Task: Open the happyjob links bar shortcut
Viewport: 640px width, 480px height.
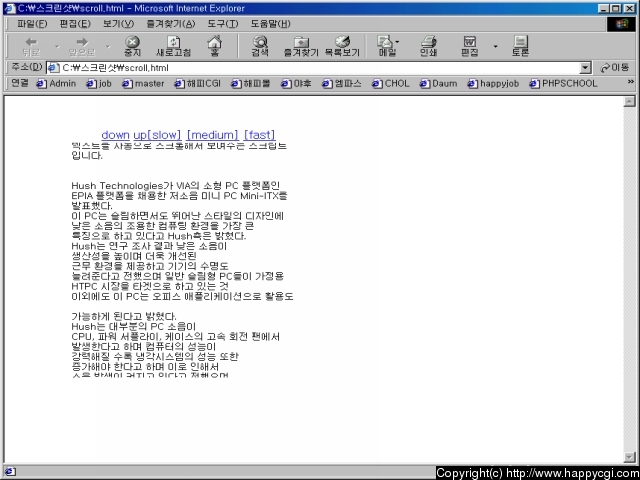Action: [493, 83]
